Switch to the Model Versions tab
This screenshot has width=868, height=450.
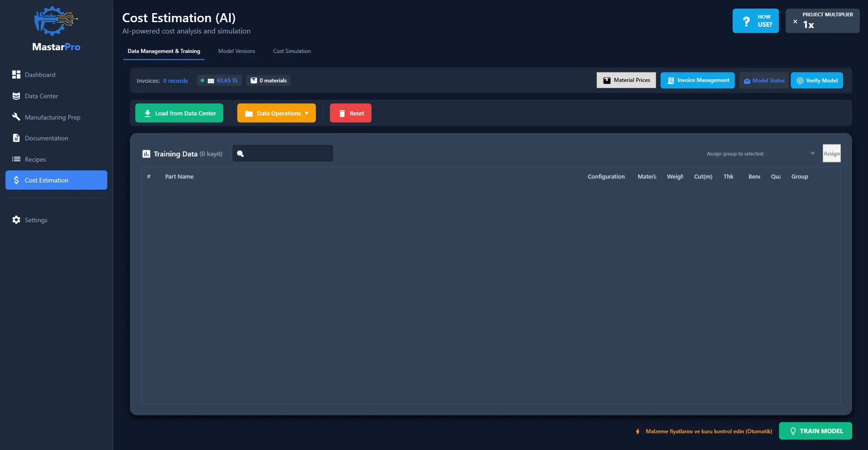point(237,51)
